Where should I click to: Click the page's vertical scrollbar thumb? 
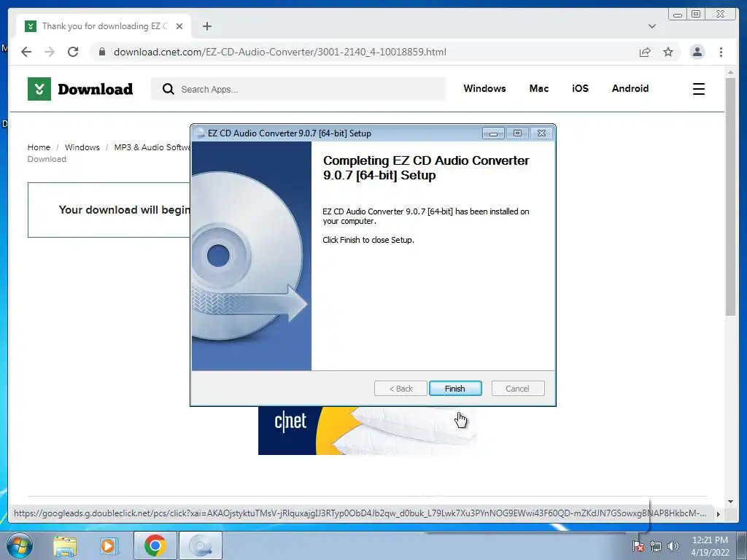[730, 196]
